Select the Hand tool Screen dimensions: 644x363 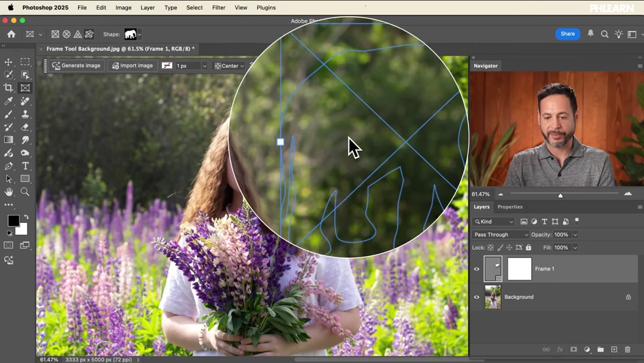[9, 192]
